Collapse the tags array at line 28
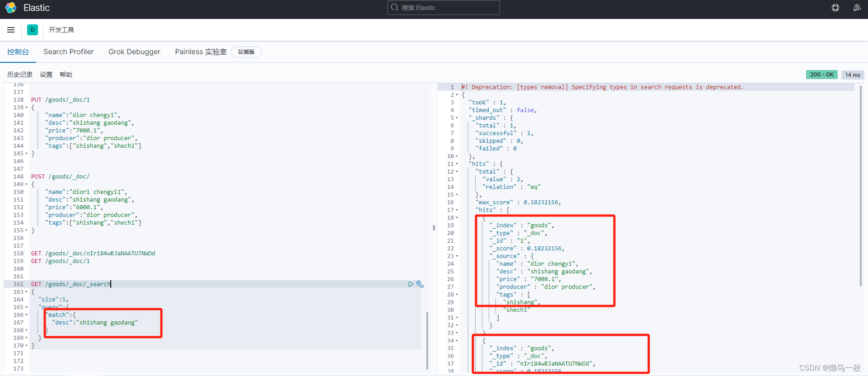Screen dimensions: 868x376 pos(457,295)
